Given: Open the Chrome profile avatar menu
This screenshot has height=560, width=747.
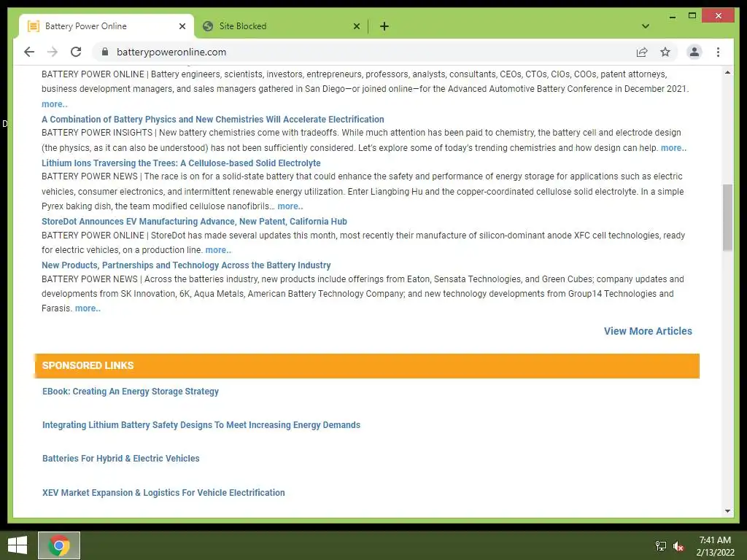Looking at the screenshot, I should point(694,52).
